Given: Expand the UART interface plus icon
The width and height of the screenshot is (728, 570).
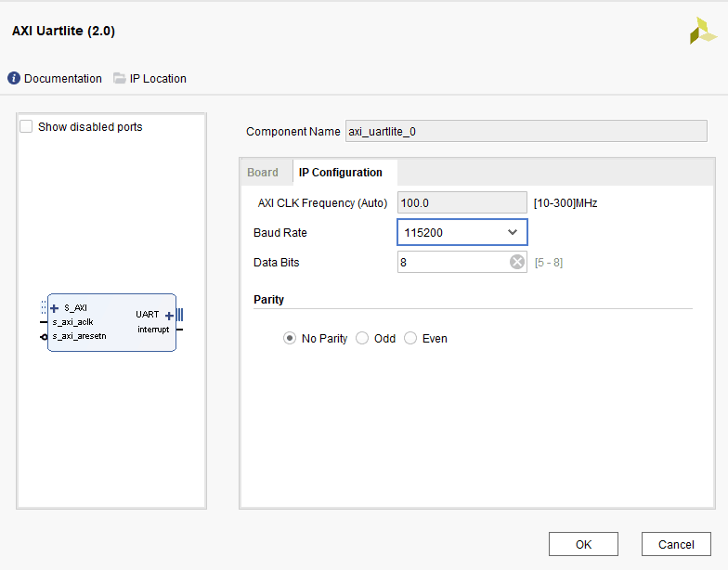Looking at the screenshot, I should 169,316.
